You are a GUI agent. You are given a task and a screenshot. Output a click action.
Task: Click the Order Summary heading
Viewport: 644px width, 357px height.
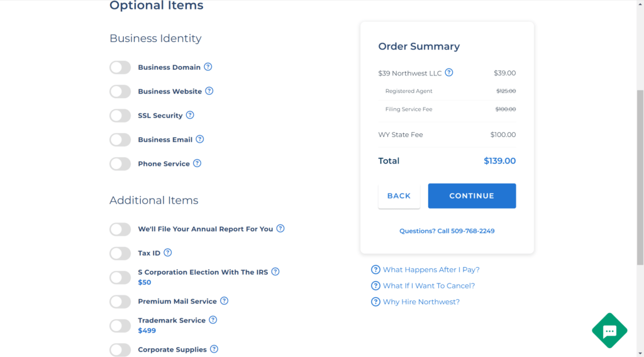419,47
